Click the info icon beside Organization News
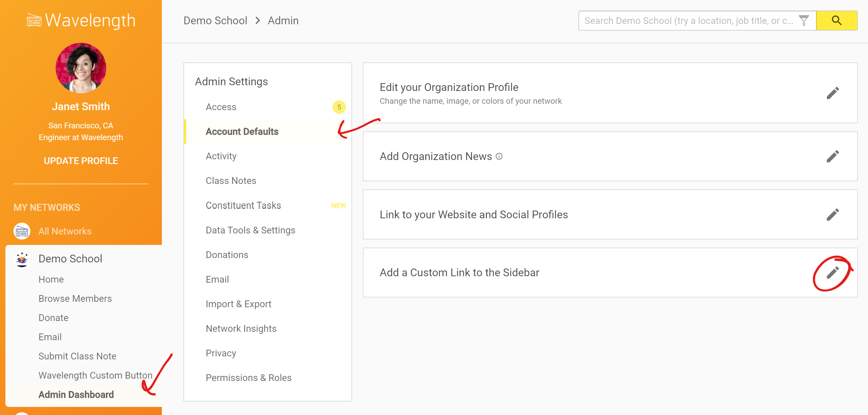The width and height of the screenshot is (868, 415). click(499, 156)
